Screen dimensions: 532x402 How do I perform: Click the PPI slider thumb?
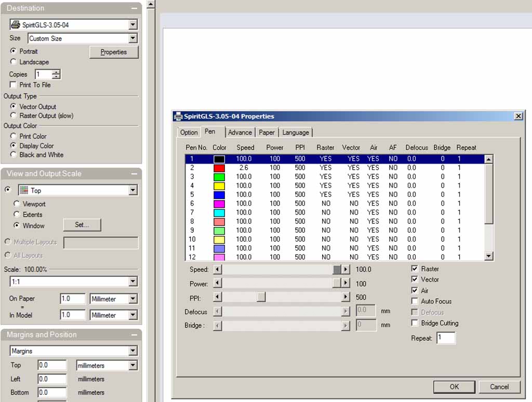point(261,297)
